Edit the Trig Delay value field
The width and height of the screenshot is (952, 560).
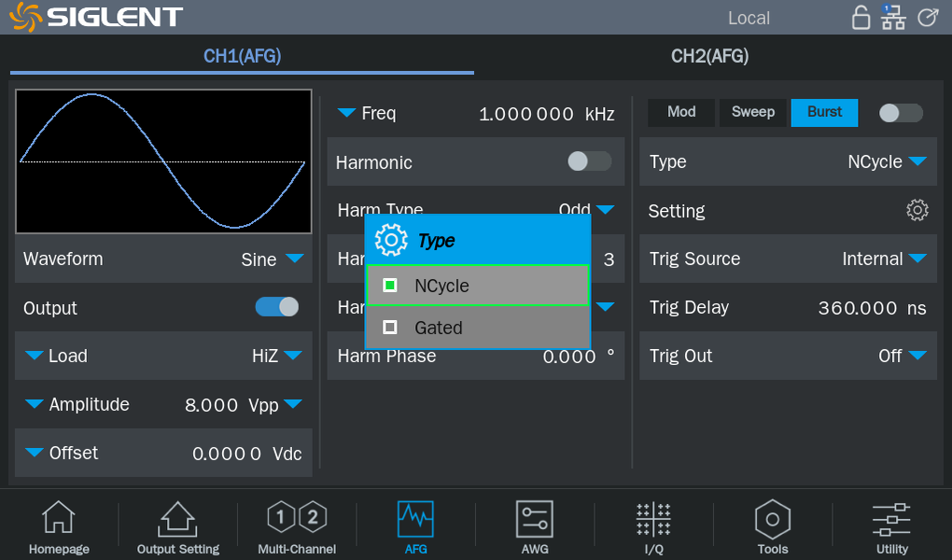coord(870,308)
